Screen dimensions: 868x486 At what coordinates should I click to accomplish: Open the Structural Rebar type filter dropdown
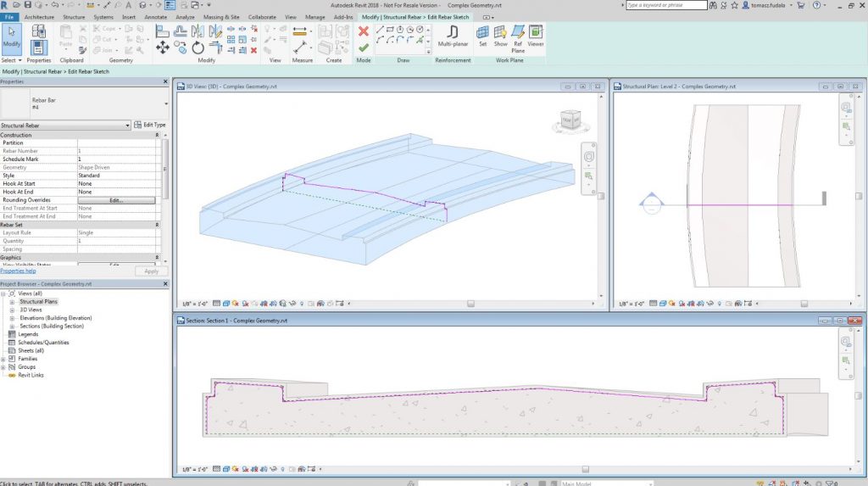pyautogui.click(x=127, y=126)
